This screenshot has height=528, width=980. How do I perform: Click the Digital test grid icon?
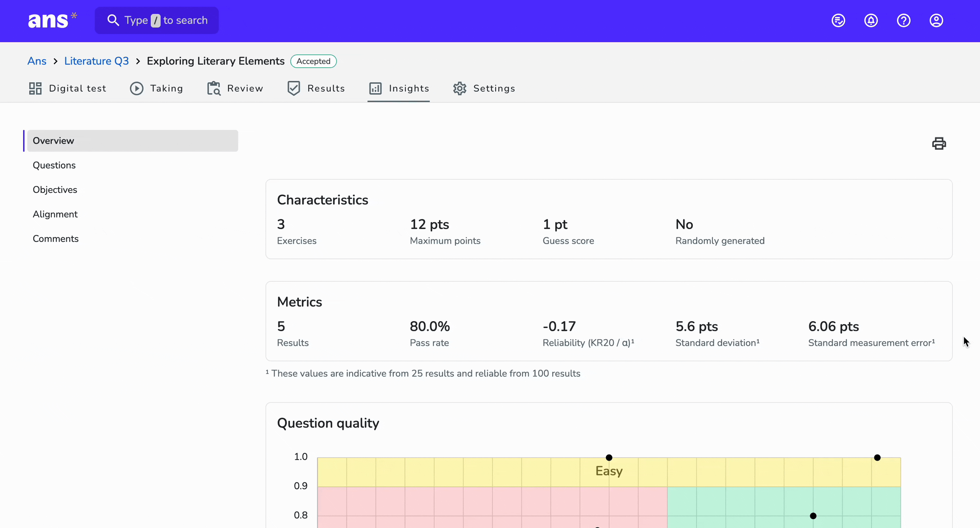pos(35,88)
